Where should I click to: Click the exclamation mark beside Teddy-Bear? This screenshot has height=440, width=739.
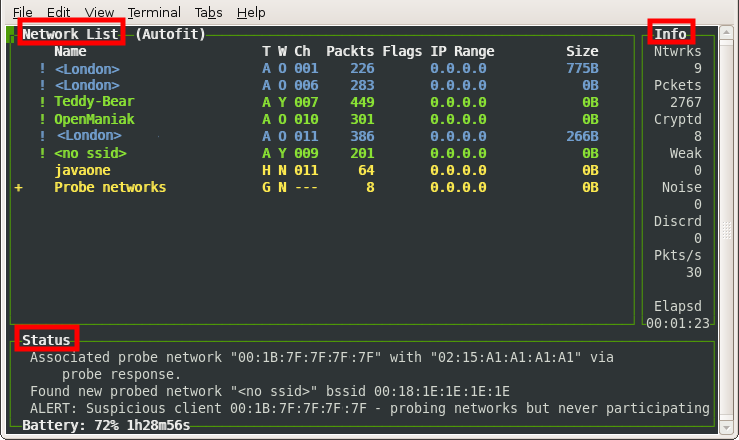point(42,102)
